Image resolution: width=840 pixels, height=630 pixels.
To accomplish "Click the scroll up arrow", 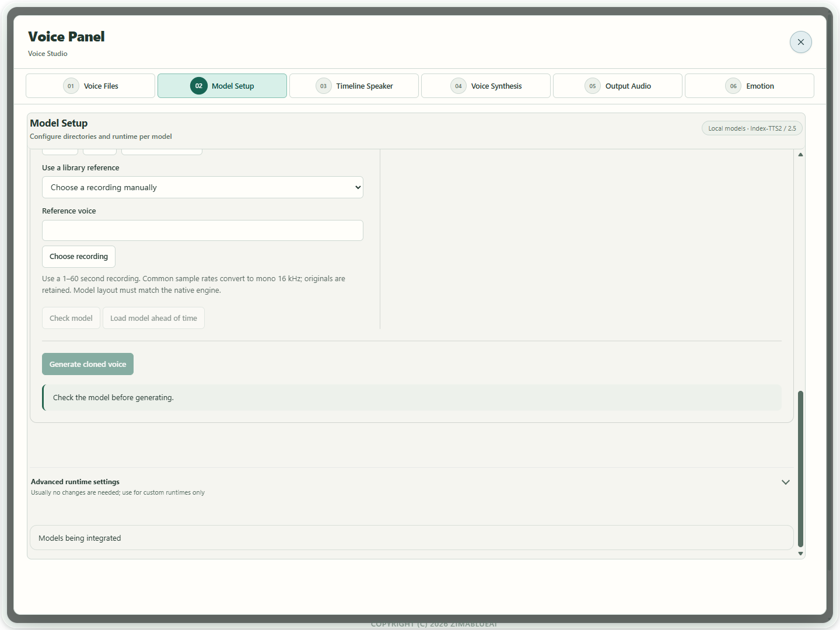I will point(800,155).
